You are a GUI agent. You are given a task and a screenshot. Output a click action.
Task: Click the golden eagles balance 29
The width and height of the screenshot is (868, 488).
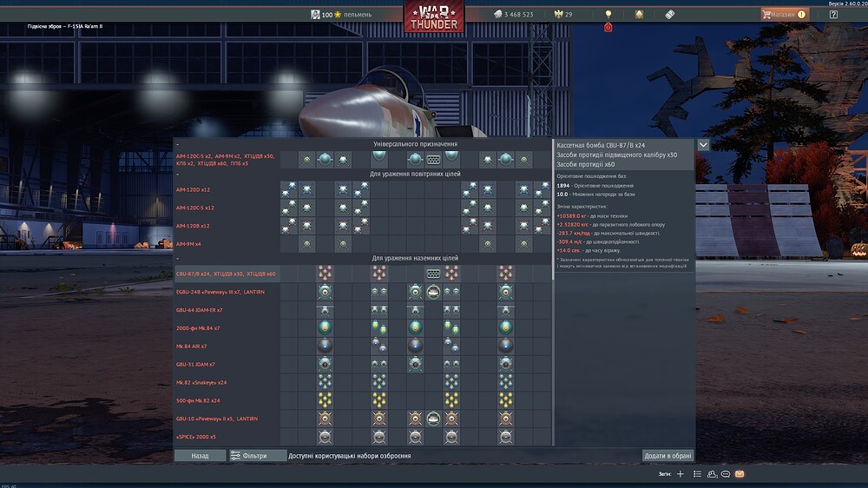point(563,15)
